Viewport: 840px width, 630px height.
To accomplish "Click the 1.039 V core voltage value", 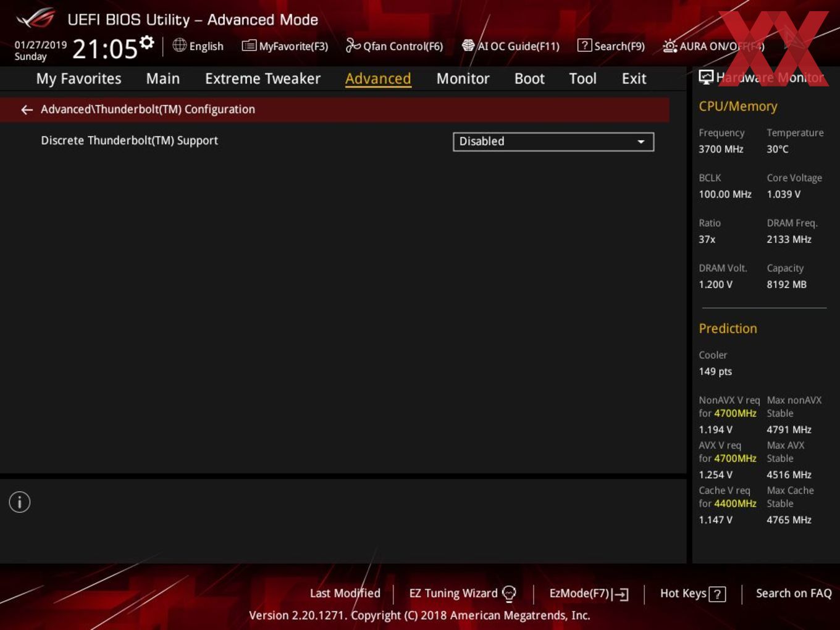I will tap(783, 194).
